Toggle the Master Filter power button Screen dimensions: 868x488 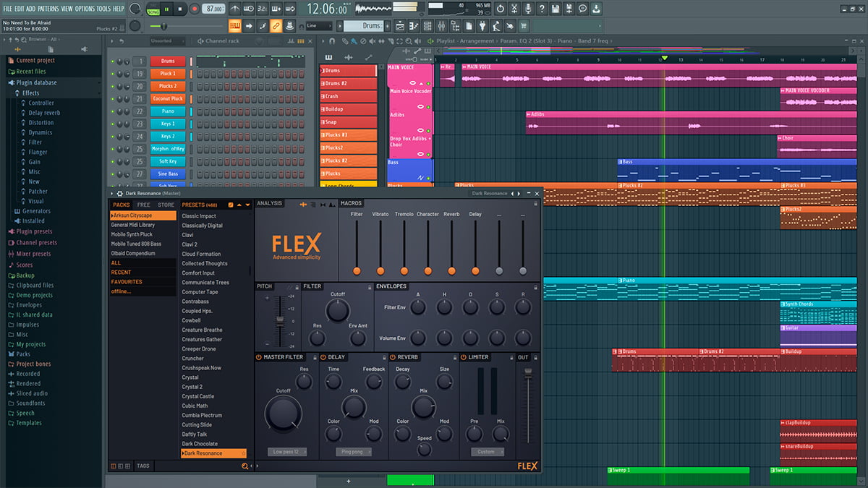(x=259, y=357)
